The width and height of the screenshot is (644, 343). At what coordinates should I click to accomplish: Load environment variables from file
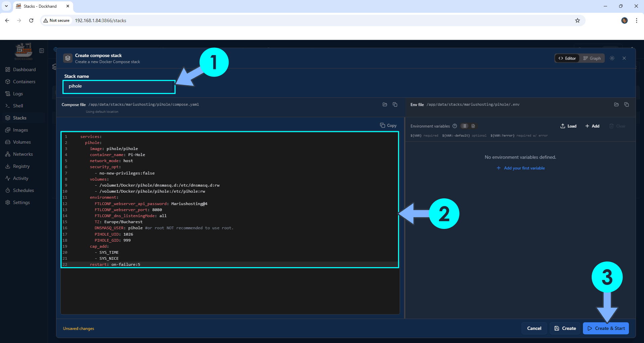[x=568, y=126]
